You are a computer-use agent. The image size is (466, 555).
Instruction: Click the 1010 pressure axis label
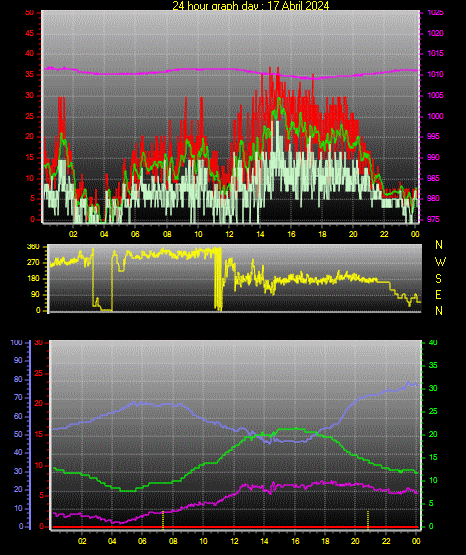point(435,74)
